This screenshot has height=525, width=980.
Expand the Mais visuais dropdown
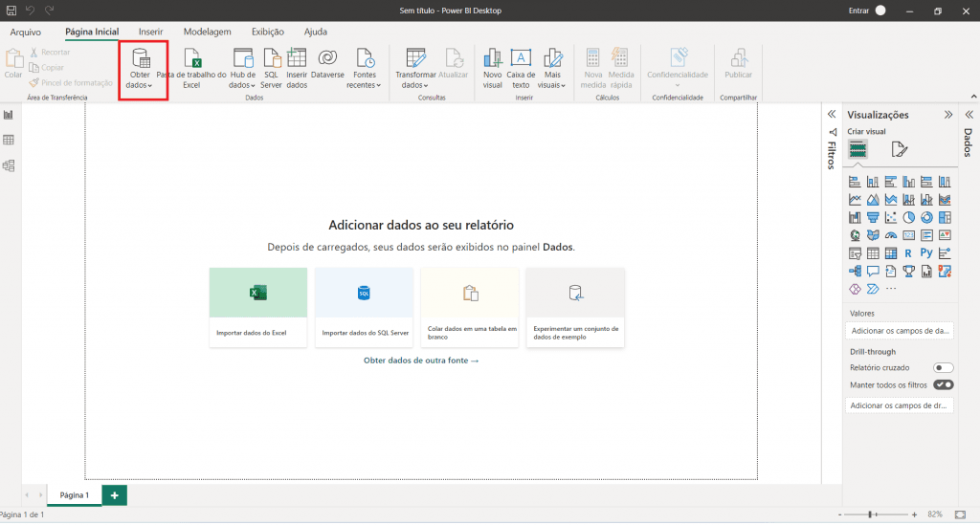(552, 84)
